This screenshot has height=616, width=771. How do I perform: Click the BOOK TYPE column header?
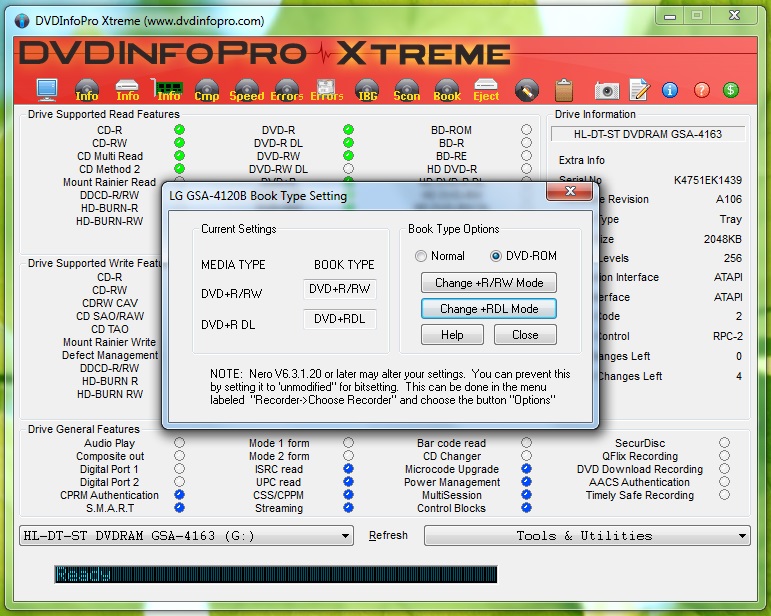344,264
